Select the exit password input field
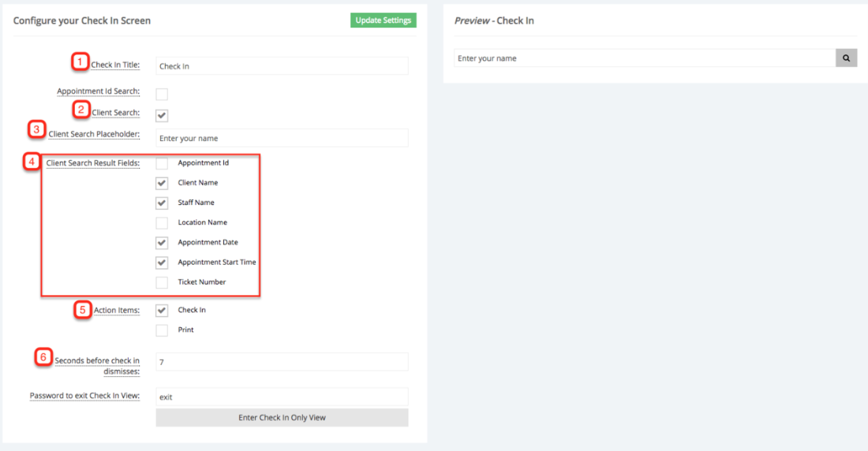This screenshot has height=451, width=868. [x=282, y=397]
